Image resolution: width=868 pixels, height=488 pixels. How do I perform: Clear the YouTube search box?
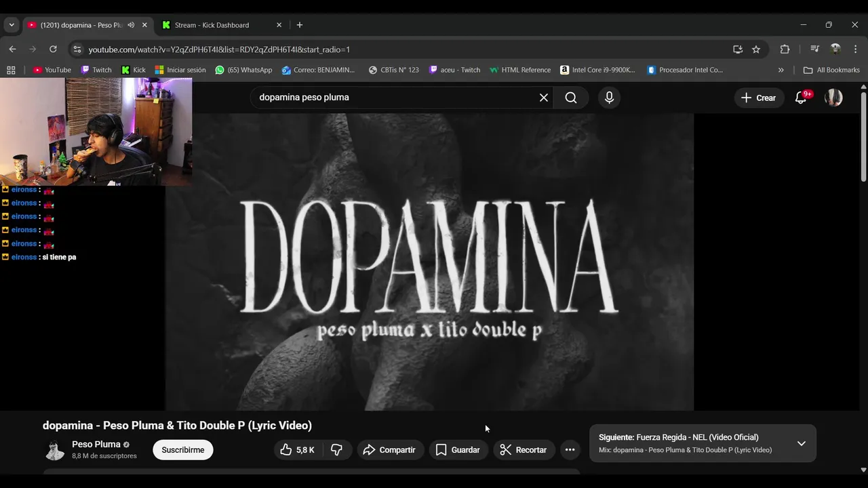pyautogui.click(x=544, y=98)
